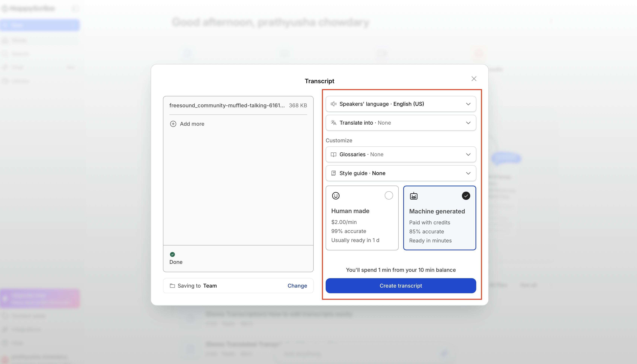Click the plus circle Add more icon
Screen dimensions: 637x364
[x=173, y=124]
